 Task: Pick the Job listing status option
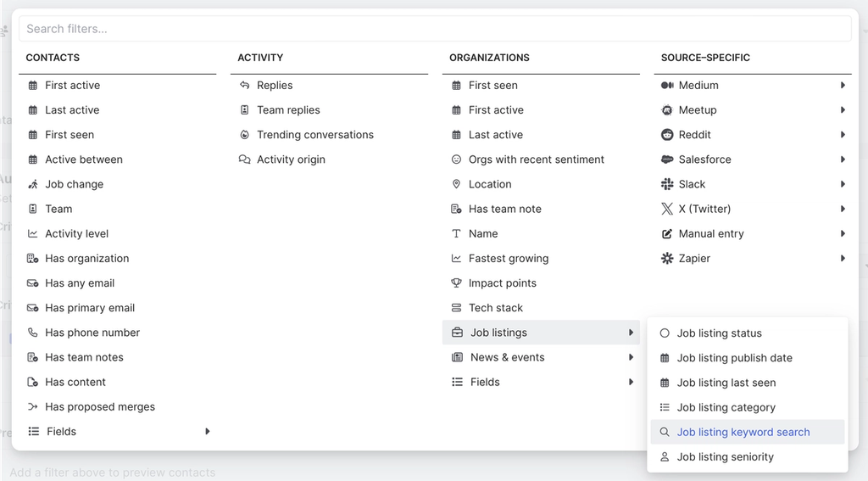pyautogui.click(x=719, y=333)
